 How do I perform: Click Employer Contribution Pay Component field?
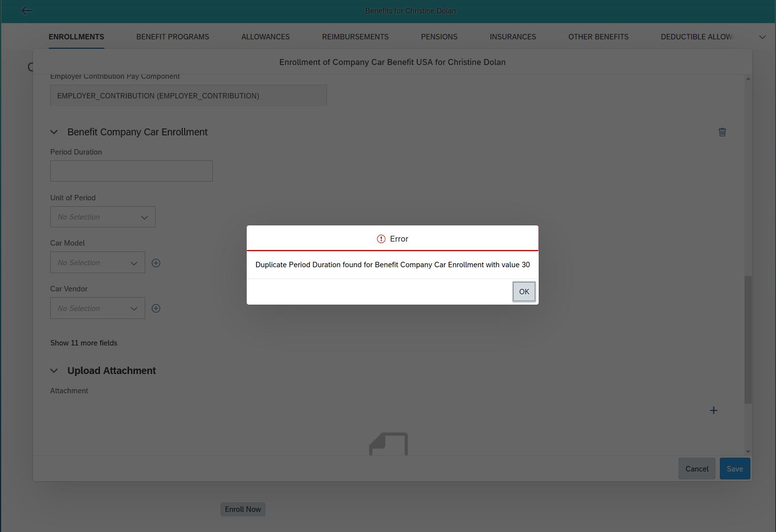pyautogui.click(x=189, y=95)
